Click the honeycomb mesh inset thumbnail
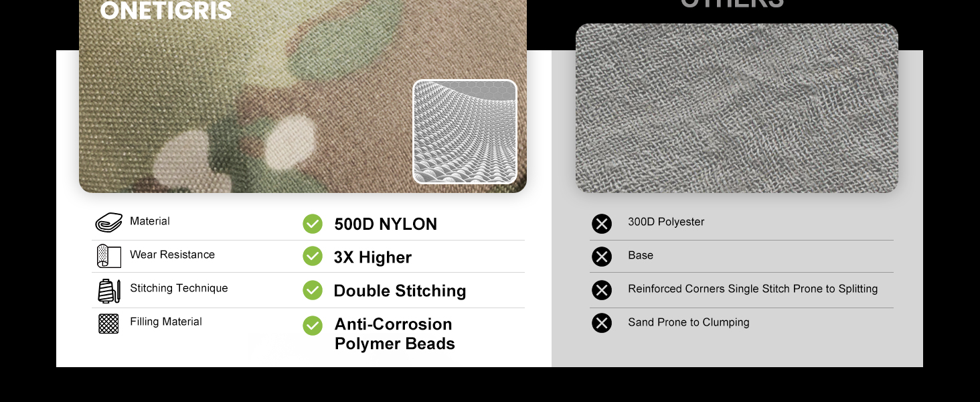980x402 pixels. click(465, 131)
